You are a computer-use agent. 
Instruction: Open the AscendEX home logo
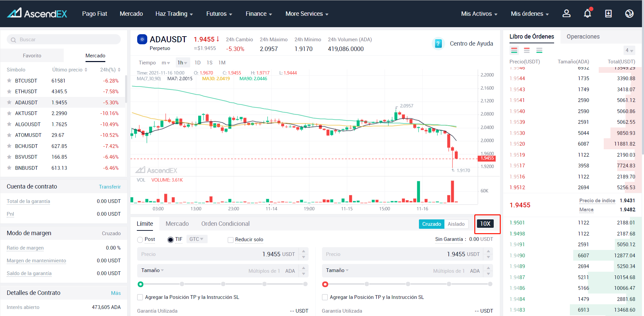[37, 13]
